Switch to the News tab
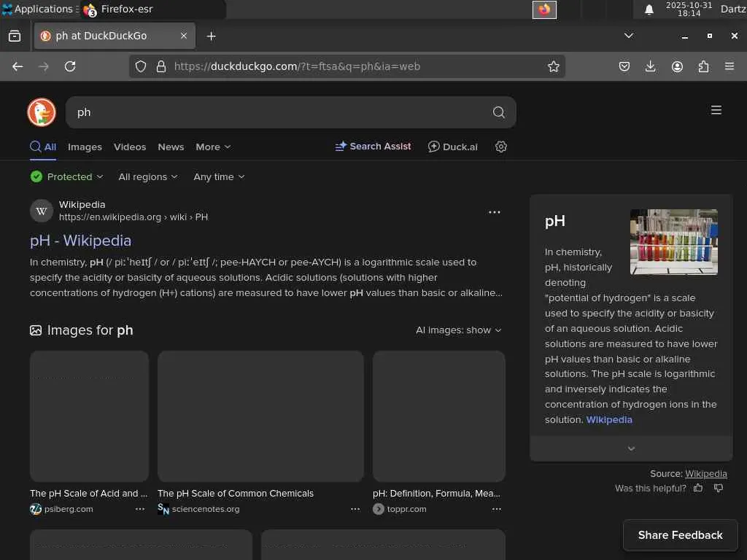The image size is (747, 560). click(171, 147)
